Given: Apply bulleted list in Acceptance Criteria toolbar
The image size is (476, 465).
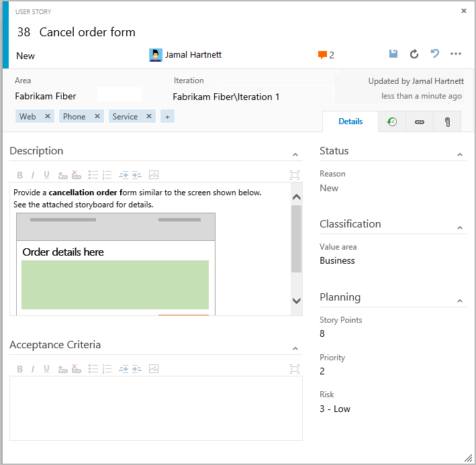Looking at the screenshot, I should tap(93, 369).
